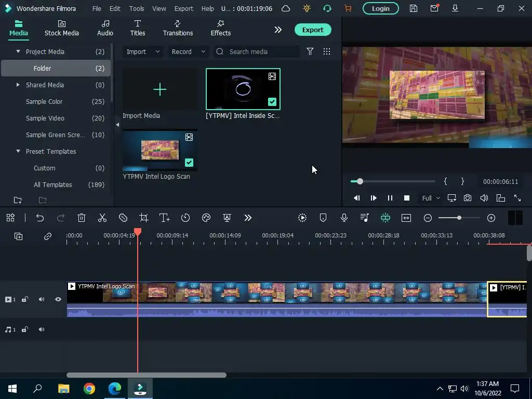Lock video track 1

[25, 299]
